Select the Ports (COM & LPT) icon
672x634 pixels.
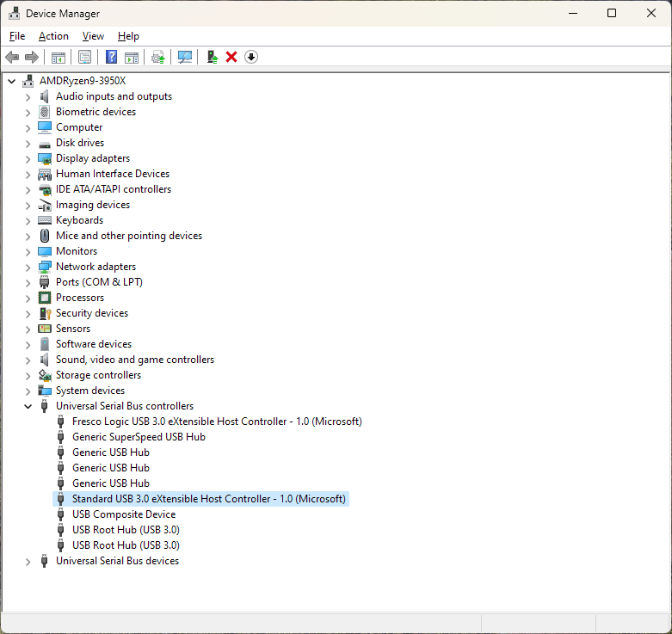pos(45,282)
